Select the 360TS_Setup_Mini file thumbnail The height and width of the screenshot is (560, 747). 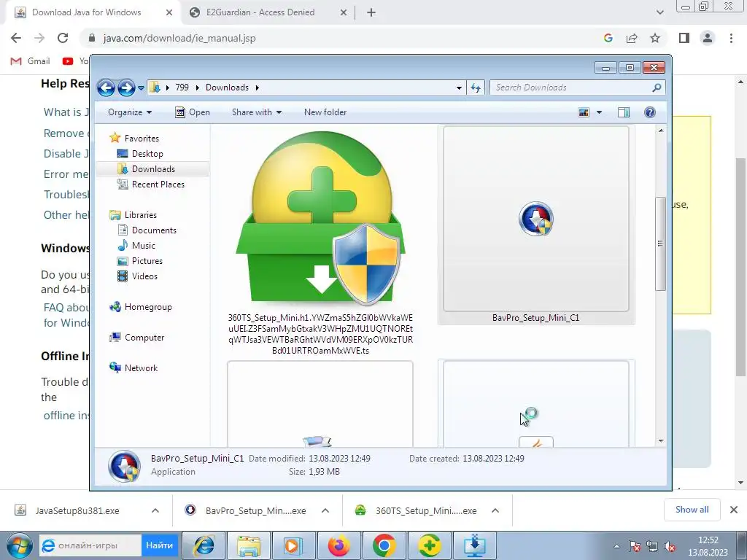(321, 219)
